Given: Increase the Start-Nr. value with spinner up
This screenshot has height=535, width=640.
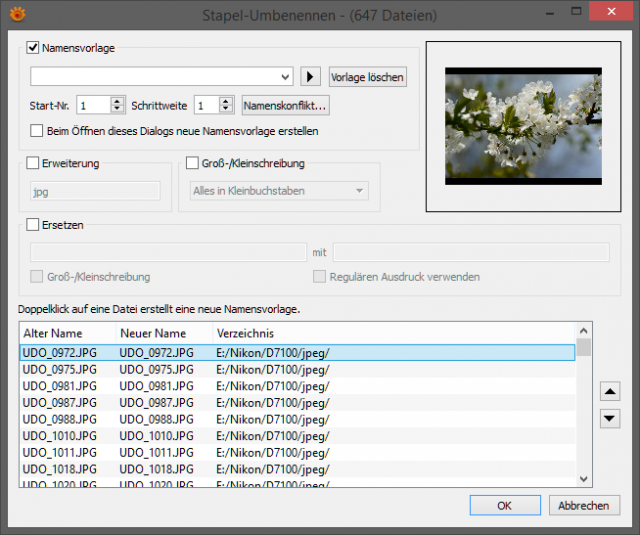Looking at the screenshot, I should pyautogui.click(x=117, y=101).
